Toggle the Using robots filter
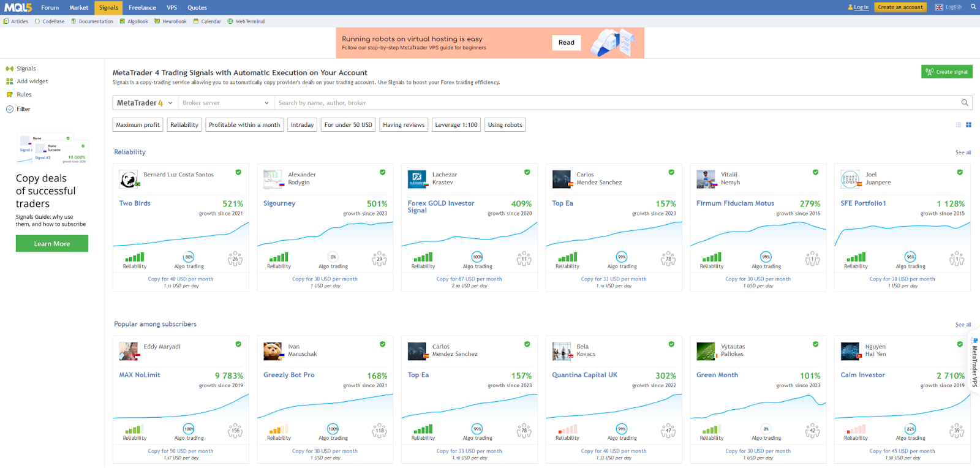The image size is (980, 468). click(505, 125)
